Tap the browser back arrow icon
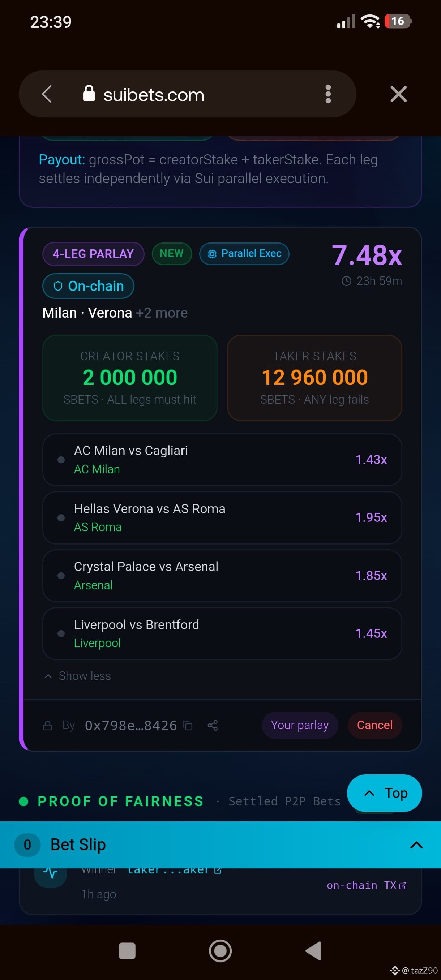This screenshot has height=980, width=441. point(47,94)
